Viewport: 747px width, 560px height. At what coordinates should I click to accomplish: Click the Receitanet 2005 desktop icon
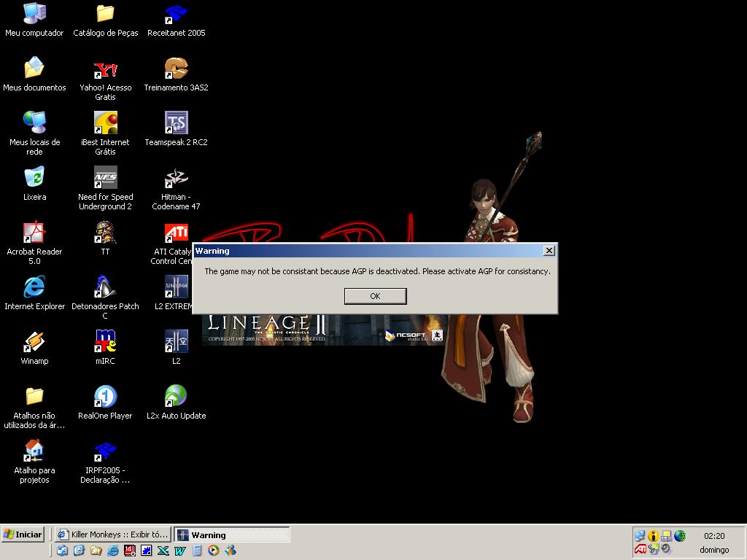coord(176,14)
